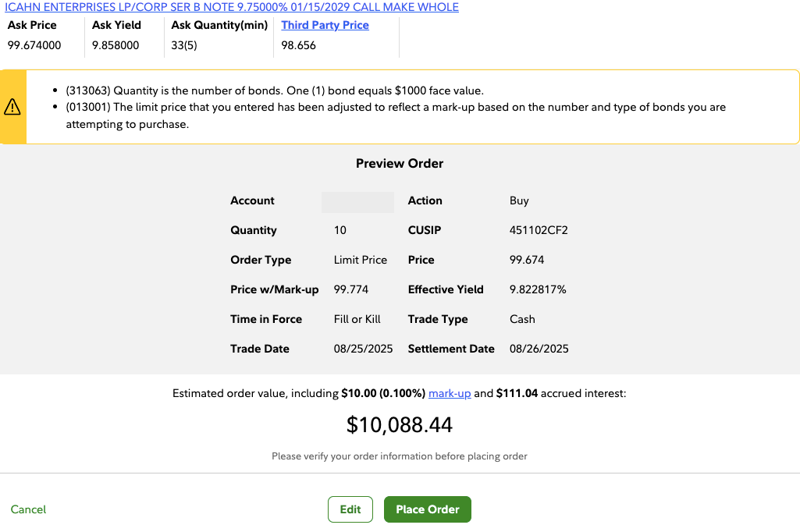
Task: Select the Ask Price value 99.674000
Action: pyautogui.click(x=34, y=45)
